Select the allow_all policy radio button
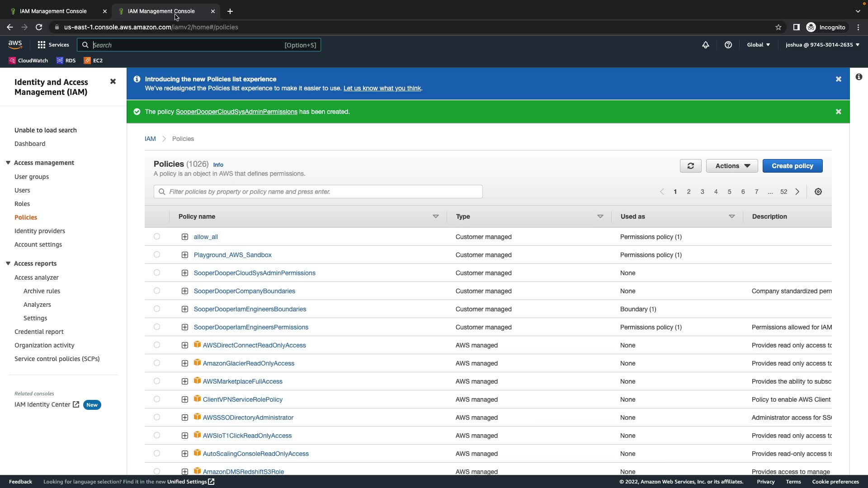The image size is (868, 488). pos(157,236)
